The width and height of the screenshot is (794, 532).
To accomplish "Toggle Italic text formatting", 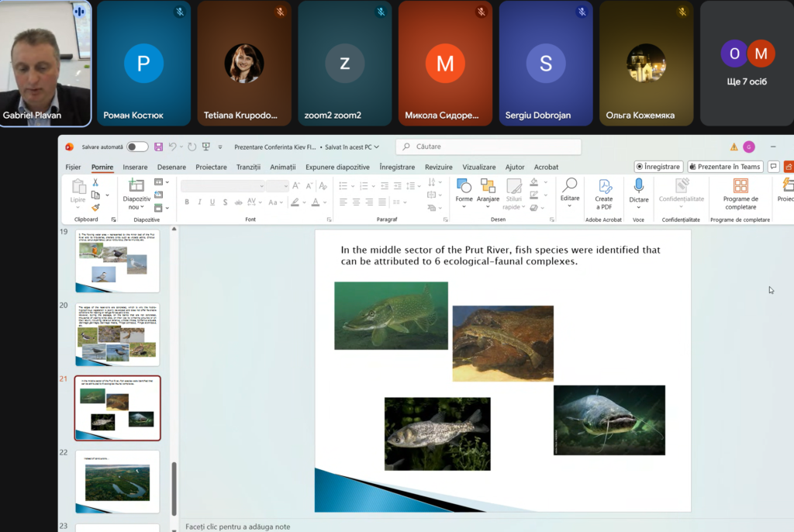I will pyautogui.click(x=201, y=202).
